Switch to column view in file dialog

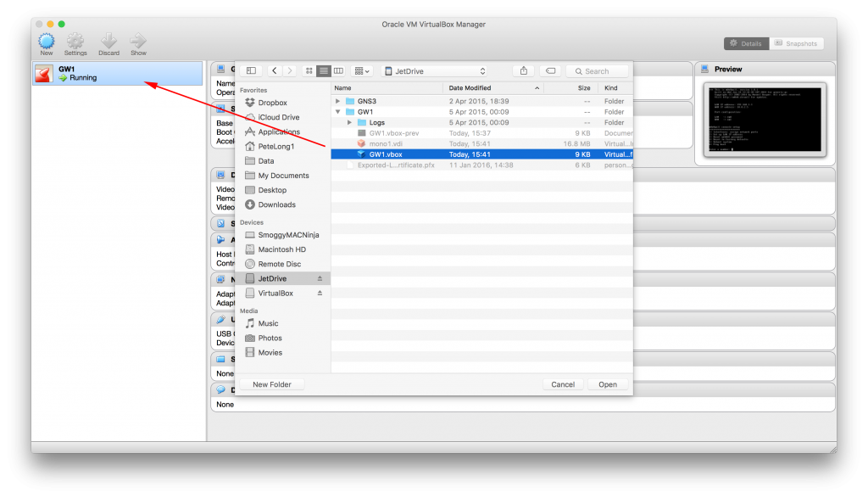[339, 70]
